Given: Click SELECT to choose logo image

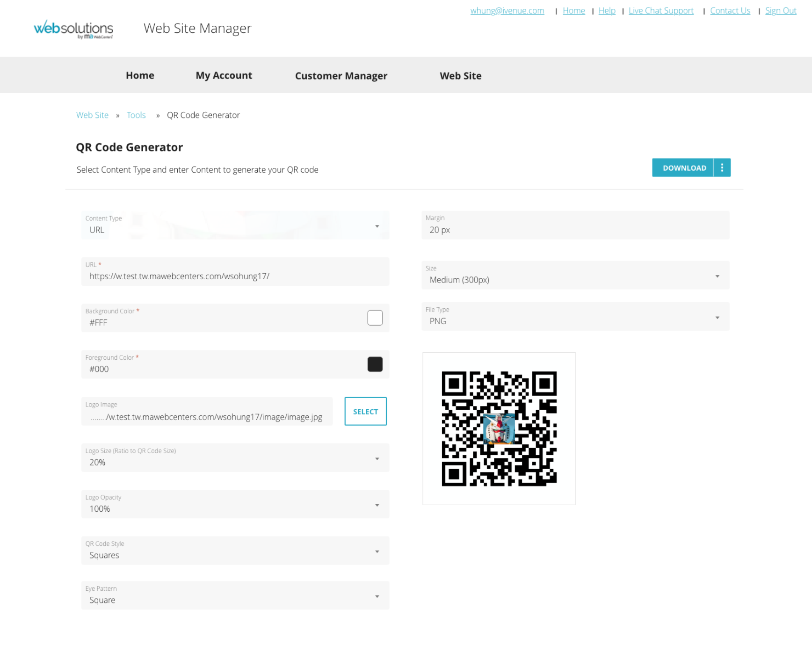Looking at the screenshot, I should [x=365, y=411].
